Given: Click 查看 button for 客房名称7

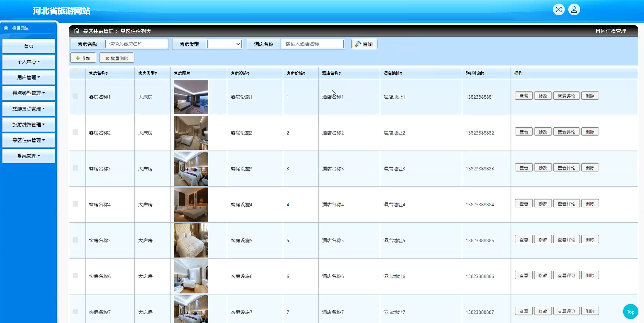Looking at the screenshot, I should pyautogui.click(x=524, y=311).
